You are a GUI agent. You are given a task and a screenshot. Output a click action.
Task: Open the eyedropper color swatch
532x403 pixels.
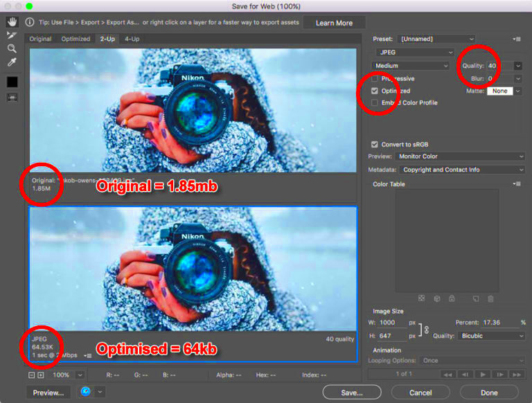pos(12,82)
